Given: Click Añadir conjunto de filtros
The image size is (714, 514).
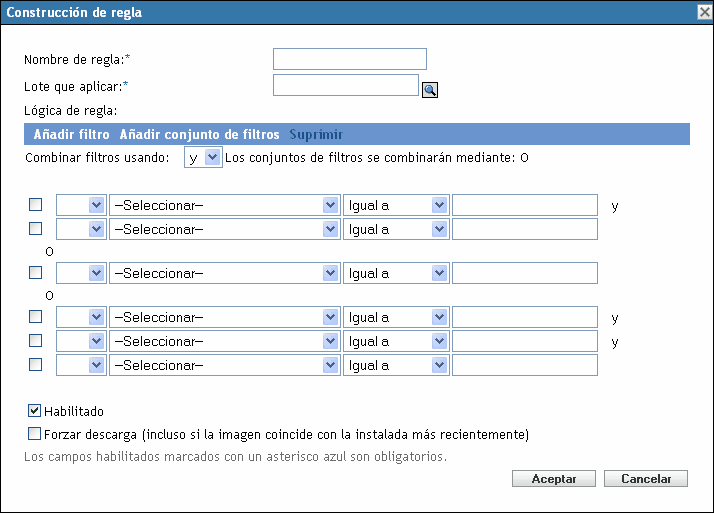Looking at the screenshot, I should pyautogui.click(x=200, y=134).
